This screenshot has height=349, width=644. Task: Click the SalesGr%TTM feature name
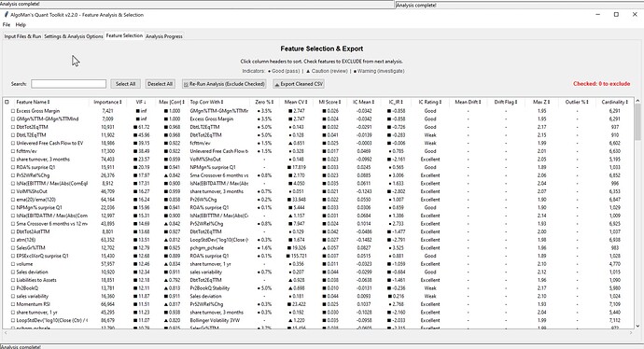tap(31, 248)
